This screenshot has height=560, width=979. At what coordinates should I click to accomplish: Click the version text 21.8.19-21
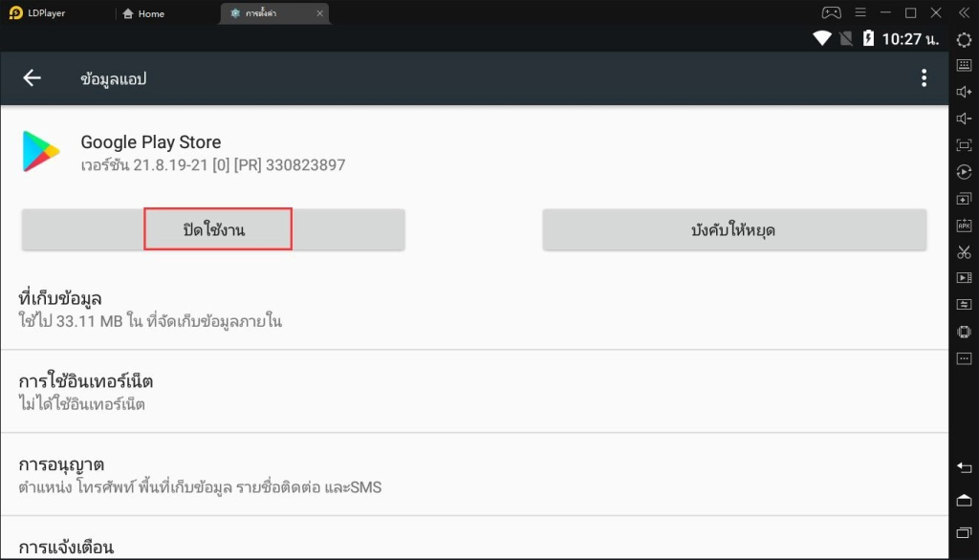point(213,164)
